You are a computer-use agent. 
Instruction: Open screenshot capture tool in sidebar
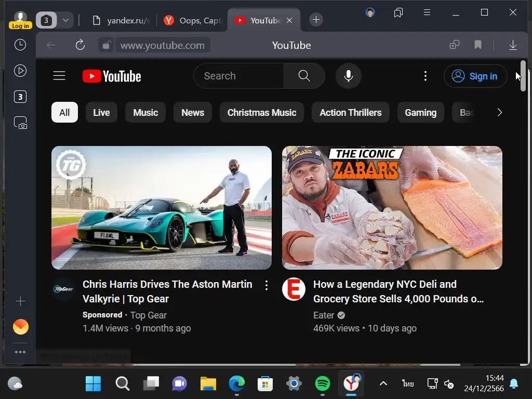pos(20,123)
